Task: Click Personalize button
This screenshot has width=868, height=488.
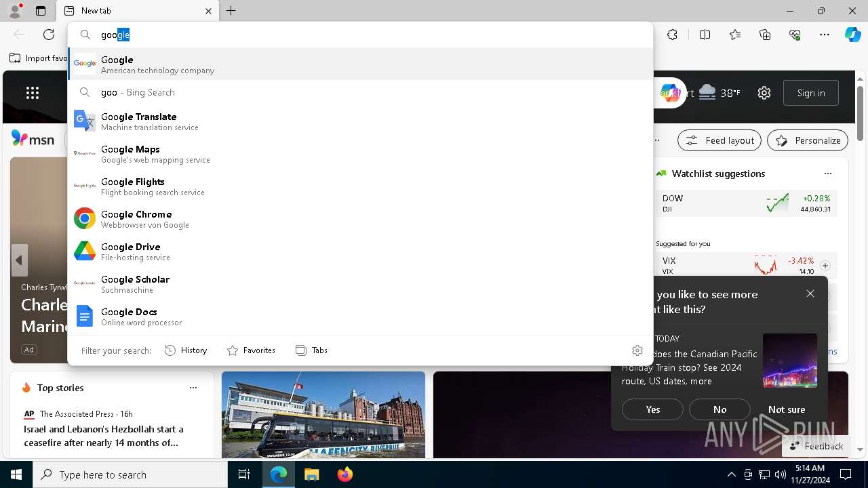Action: (808, 140)
